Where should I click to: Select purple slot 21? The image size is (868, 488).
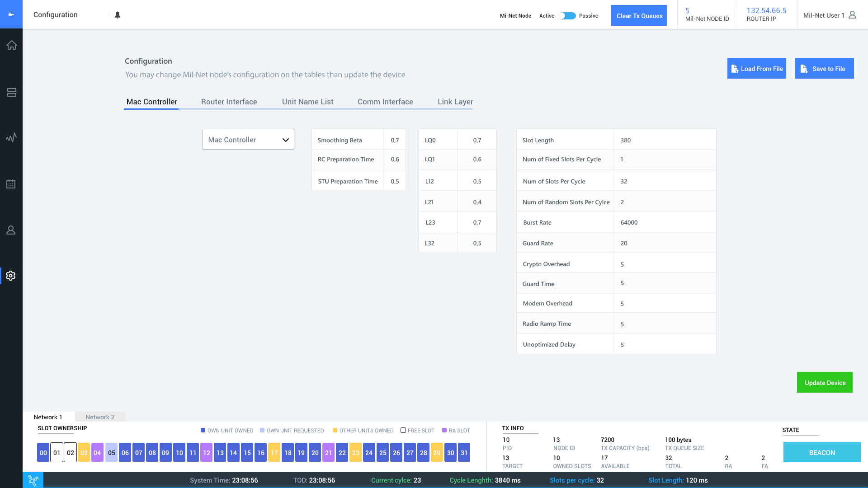(329, 452)
